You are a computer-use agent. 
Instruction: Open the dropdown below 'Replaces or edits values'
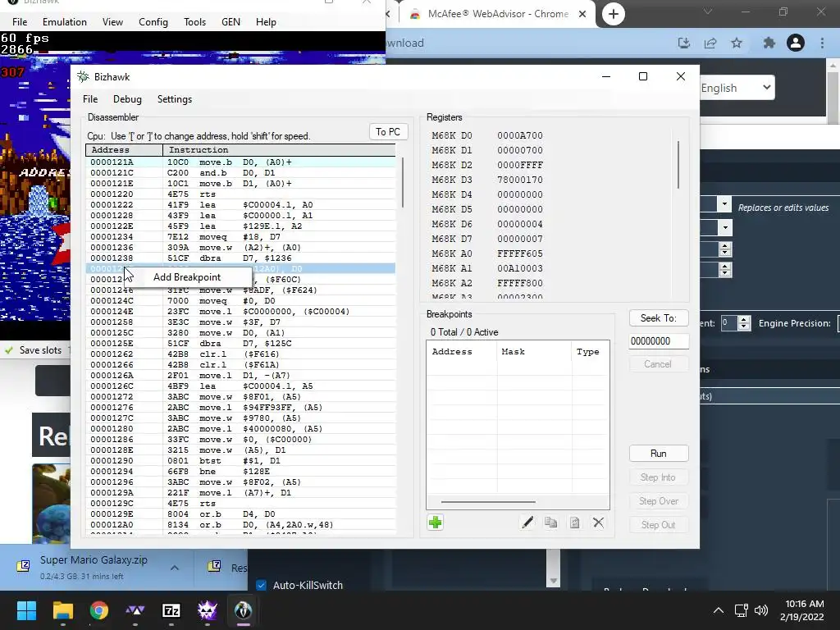tap(725, 228)
